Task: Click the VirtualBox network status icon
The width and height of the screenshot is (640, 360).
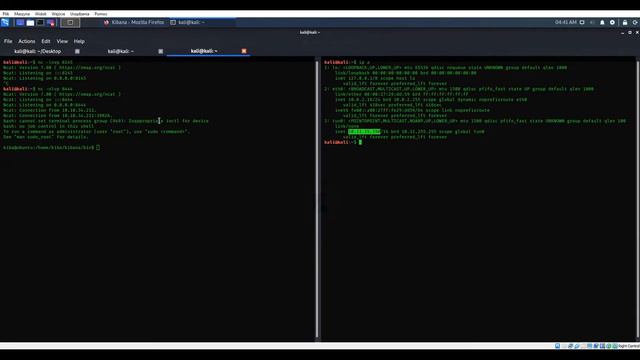Action: point(570,346)
